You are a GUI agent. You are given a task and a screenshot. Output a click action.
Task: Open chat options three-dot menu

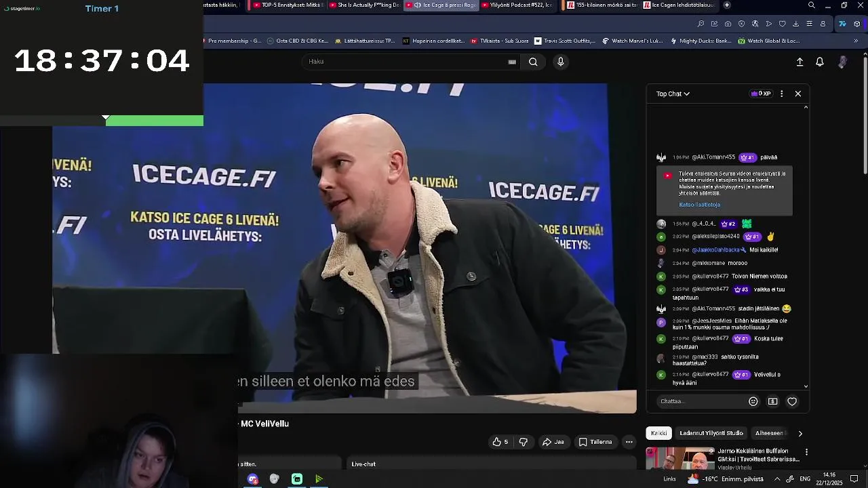click(x=782, y=94)
